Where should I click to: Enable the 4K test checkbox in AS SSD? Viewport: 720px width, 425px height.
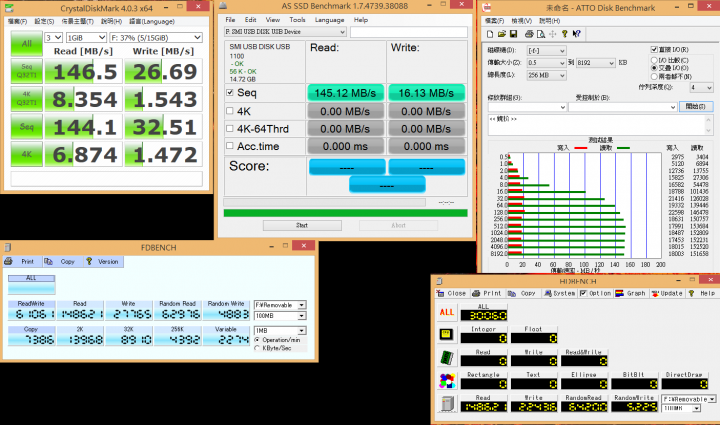(x=230, y=111)
